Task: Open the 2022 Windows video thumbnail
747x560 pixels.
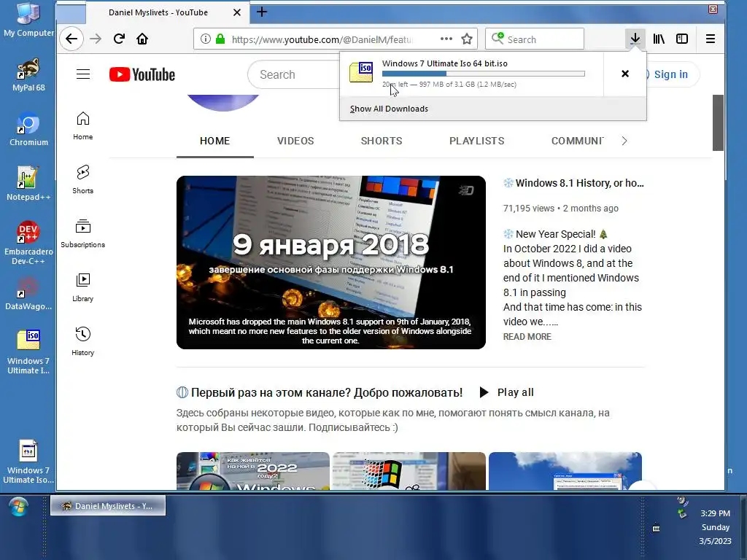Action: click(253, 471)
